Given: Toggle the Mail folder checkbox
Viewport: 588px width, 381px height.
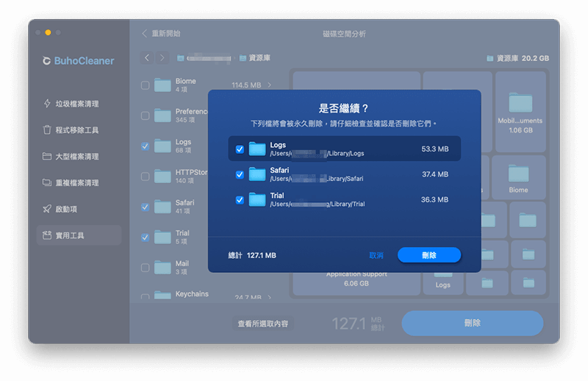Looking at the screenshot, I should (145, 268).
